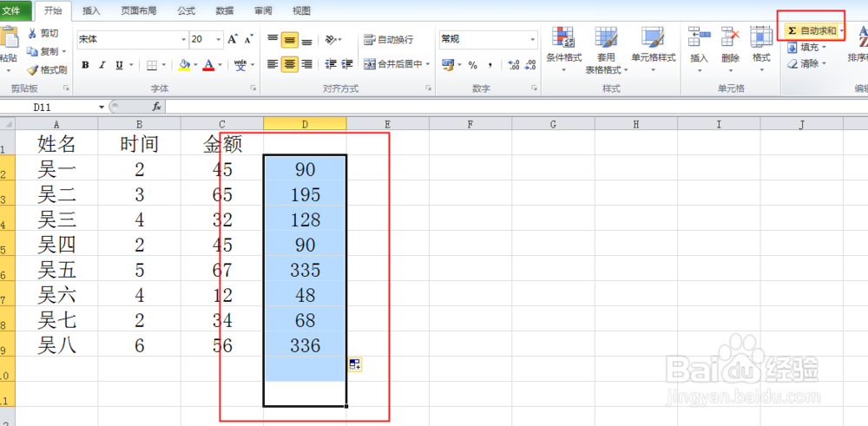Click the Format cells (格式) icon

click(761, 37)
